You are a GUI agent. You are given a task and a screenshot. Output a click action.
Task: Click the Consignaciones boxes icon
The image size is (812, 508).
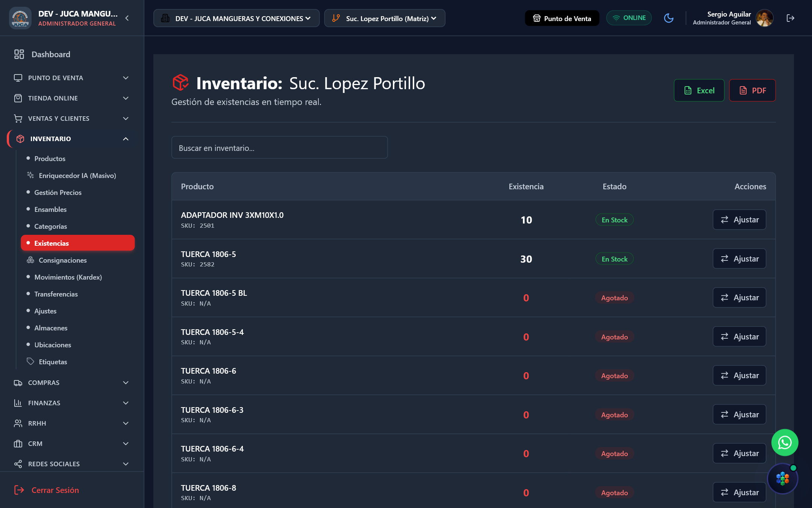30,260
